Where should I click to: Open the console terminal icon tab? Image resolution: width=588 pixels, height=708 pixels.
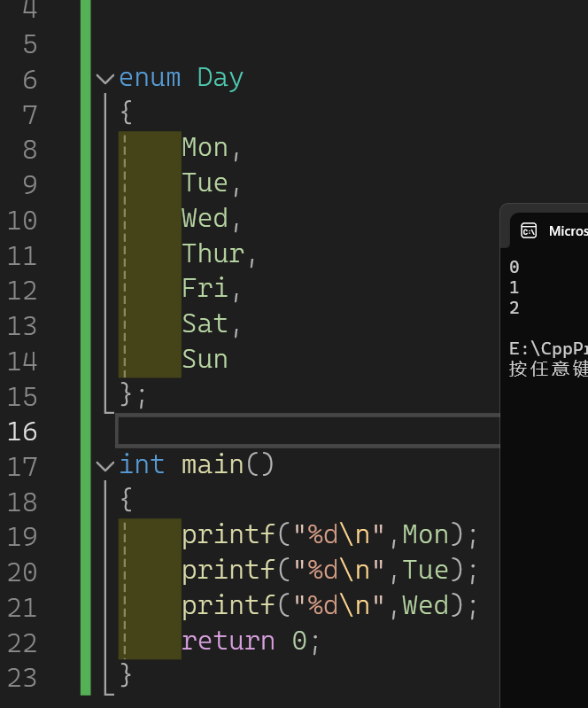coord(529,230)
